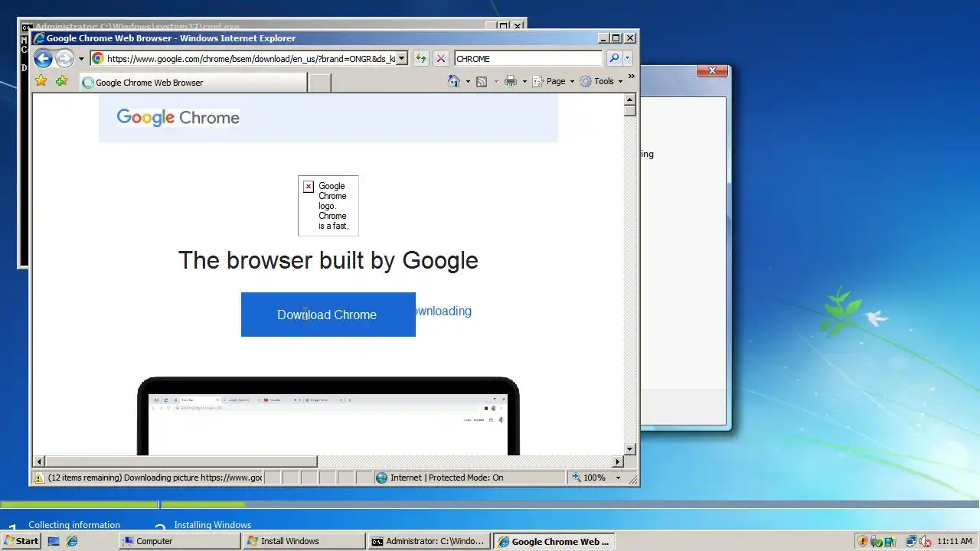Click the 'Installing Windows' step text
This screenshot has width=980, height=551.
pos(213,525)
